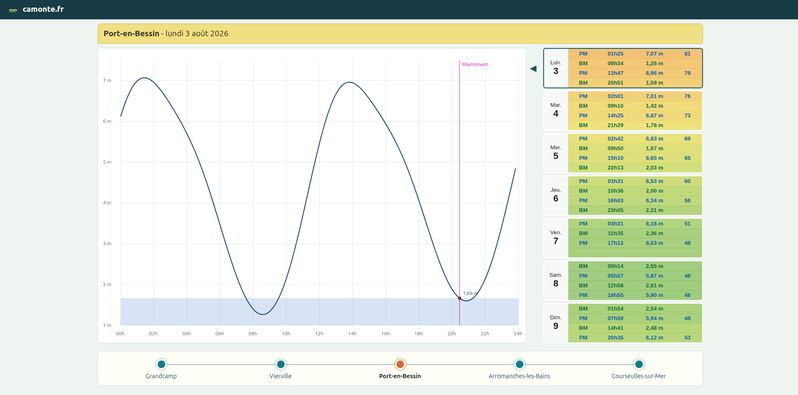Select the Vierville station dot
Image resolution: width=798 pixels, height=395 pixels.
(280, 364)
